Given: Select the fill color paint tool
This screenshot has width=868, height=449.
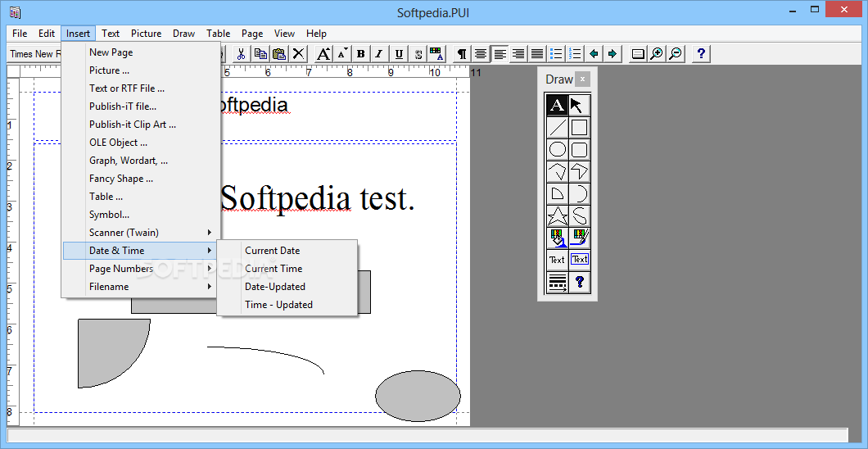Looking at the screenshot, I should click(557, 238).
